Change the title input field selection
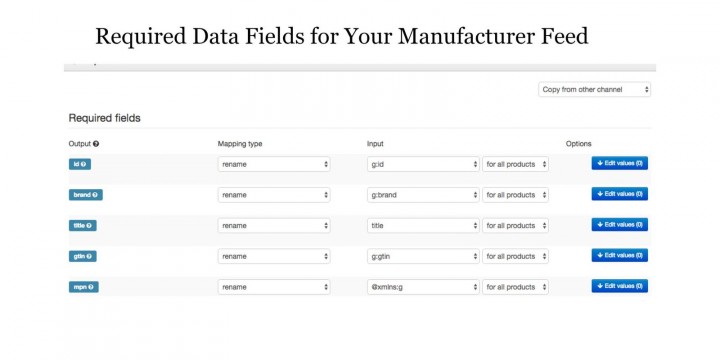The height and width of the screenshot is (360, 720). point(423,225)
